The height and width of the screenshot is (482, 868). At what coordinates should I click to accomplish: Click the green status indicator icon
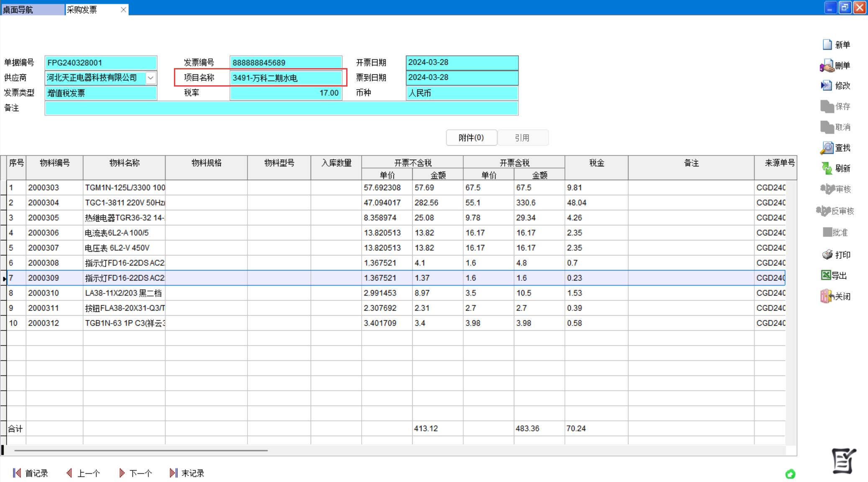[790, 474]
